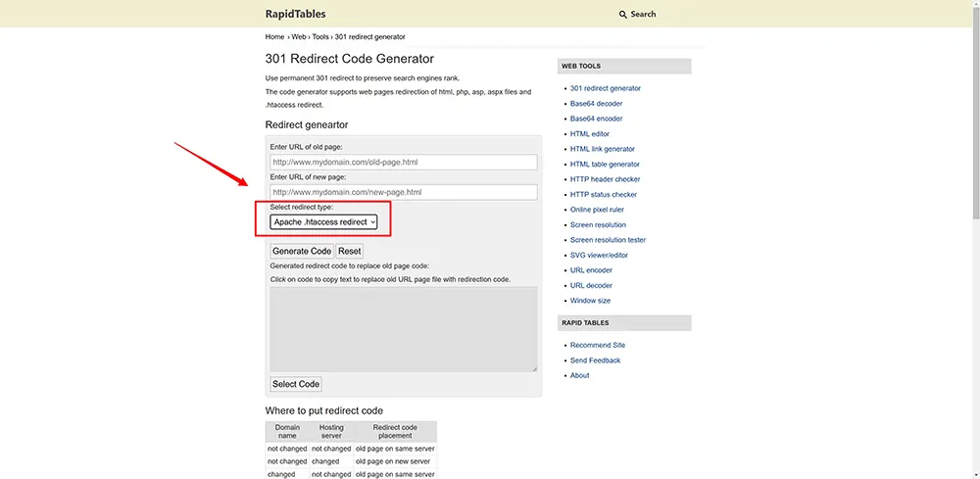Screen dimensions: 980x479
Task: Open the HTTP header checker link
Action: 605,179
